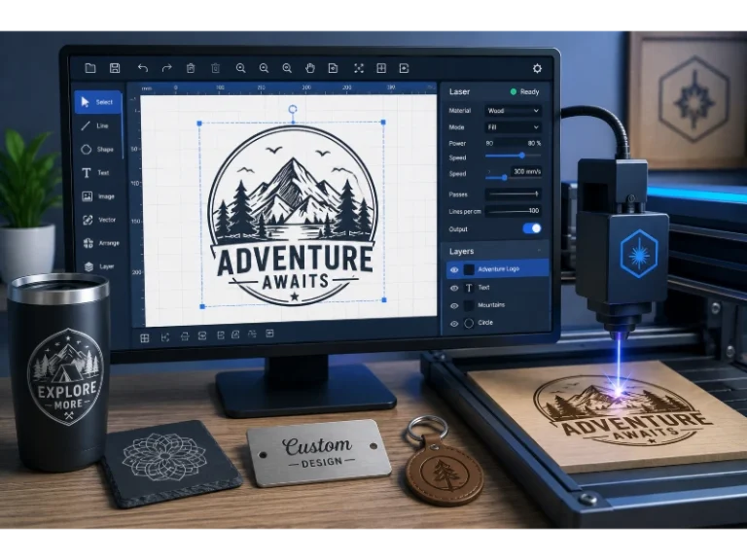Click the Adventure Awaits logo on the canvas
747x560 pixels.
click(294, 215)
